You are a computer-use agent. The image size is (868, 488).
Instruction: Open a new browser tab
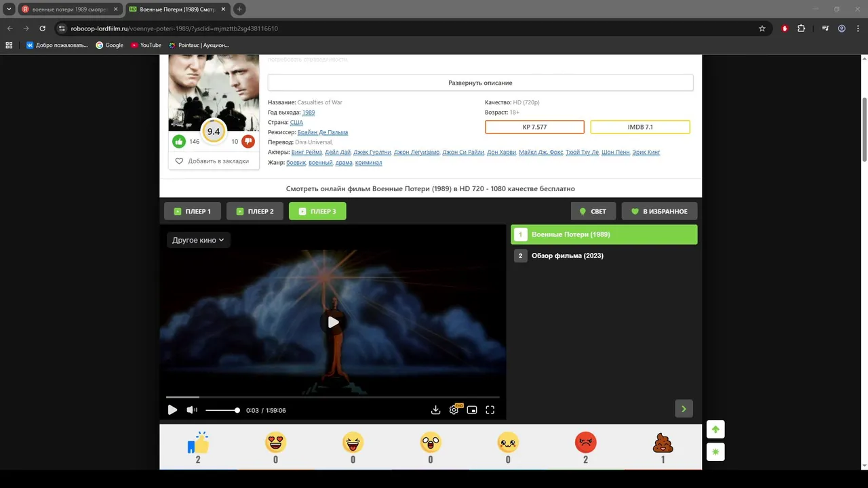(239, 9)
